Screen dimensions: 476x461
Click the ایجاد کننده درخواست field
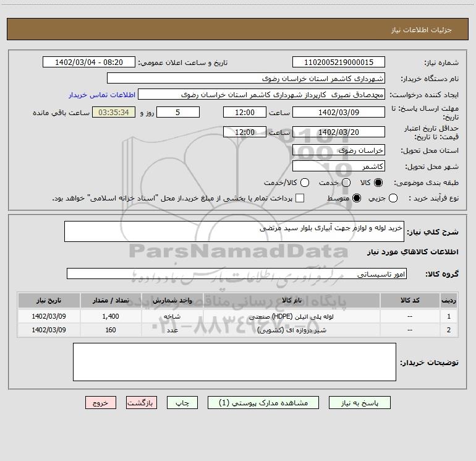coord(261,94)
